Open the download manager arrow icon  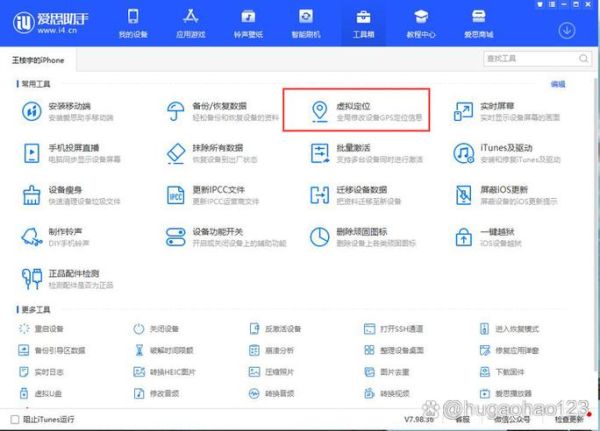pos(567,30)
